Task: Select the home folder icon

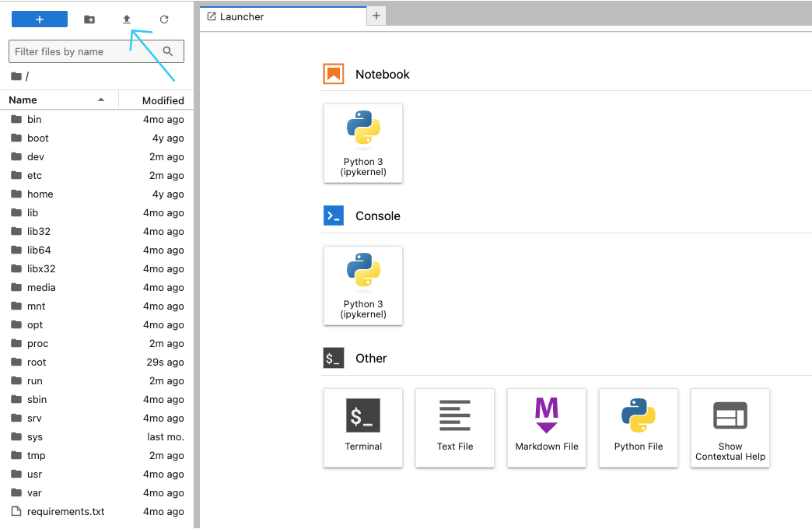Action: point(16,194)
